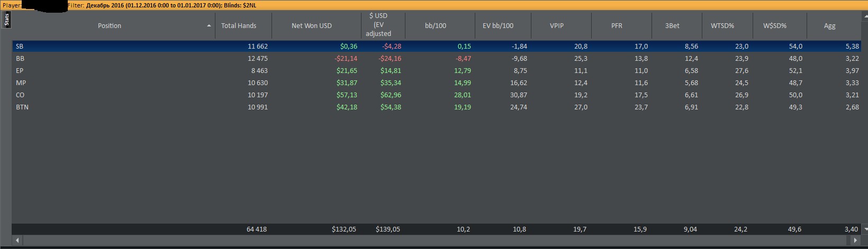Sort by the Total Hands column

click(x=239, y=26)
